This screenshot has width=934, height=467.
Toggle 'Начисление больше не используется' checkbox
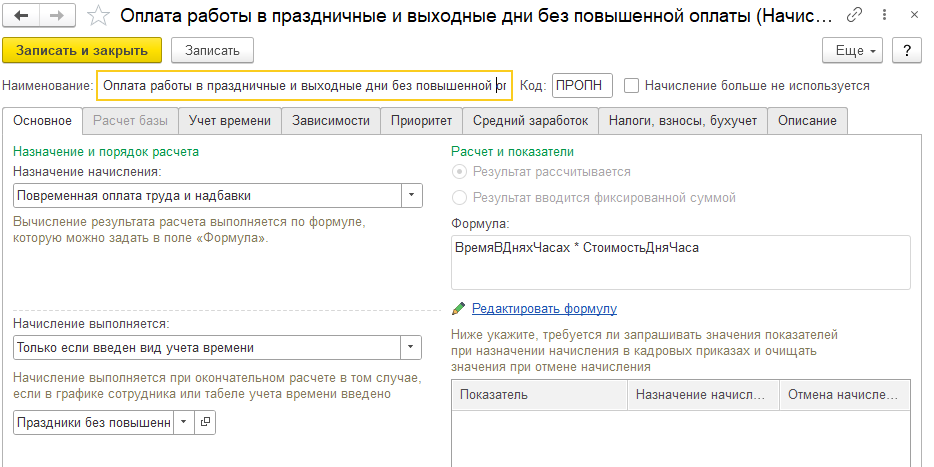click(632, 86)
